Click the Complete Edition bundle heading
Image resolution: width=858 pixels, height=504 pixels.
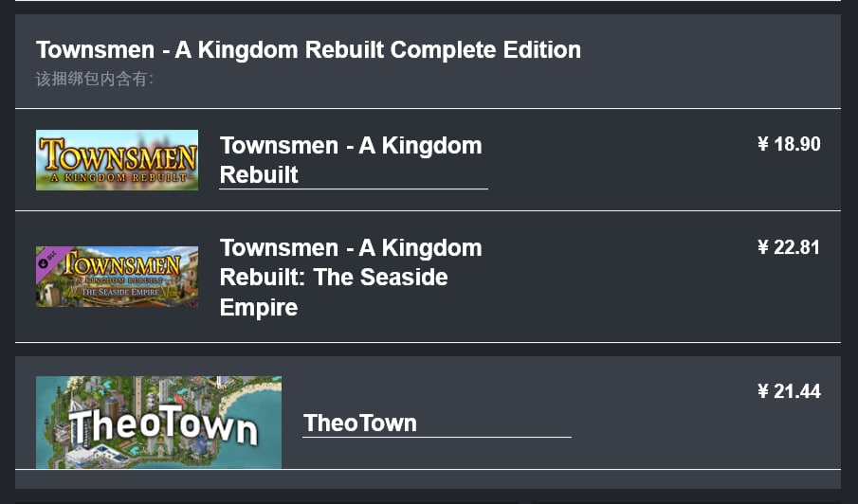click(x=308, y=49)
